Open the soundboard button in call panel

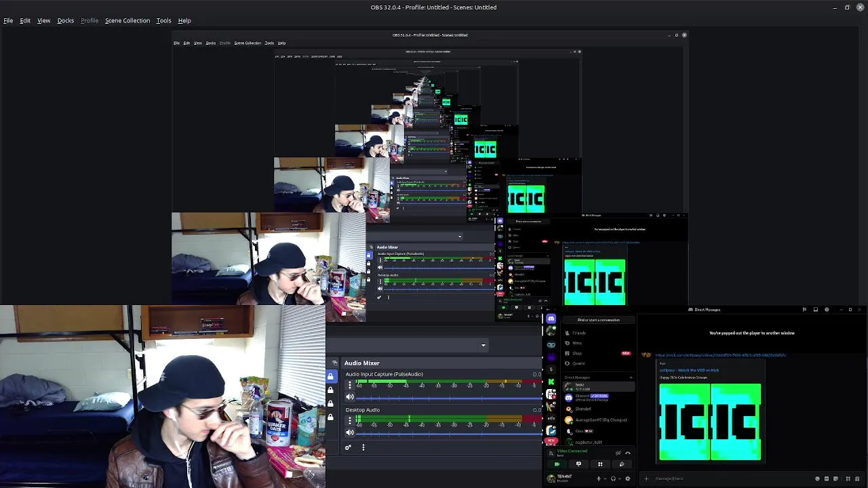[x=622, y=464]
